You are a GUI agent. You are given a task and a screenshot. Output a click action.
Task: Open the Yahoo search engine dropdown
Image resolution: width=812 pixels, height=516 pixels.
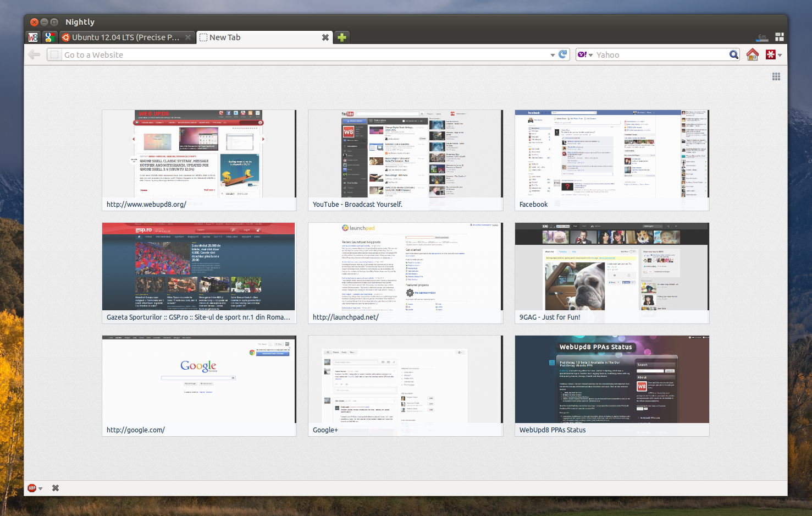pyautogui.click(x=591, y=54)
